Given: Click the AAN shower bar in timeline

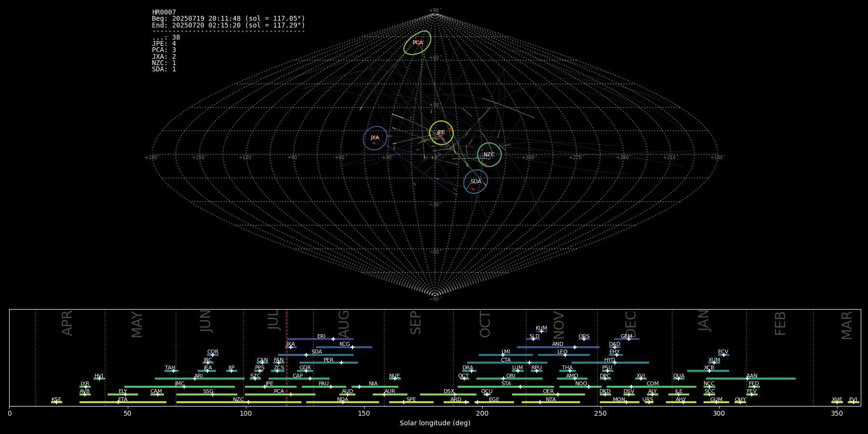Looking at the screenshot, I should pos(751,379).
